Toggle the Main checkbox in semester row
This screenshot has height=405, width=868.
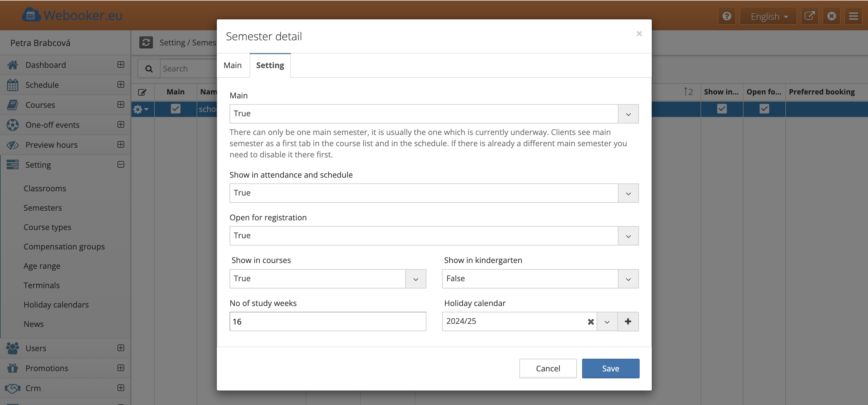(176, 109)
